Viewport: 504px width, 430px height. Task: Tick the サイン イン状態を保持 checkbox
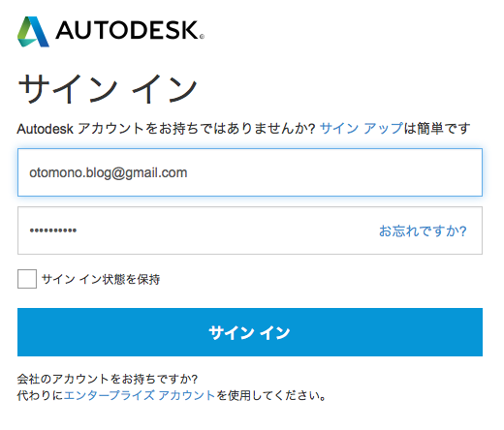(27, 279)
